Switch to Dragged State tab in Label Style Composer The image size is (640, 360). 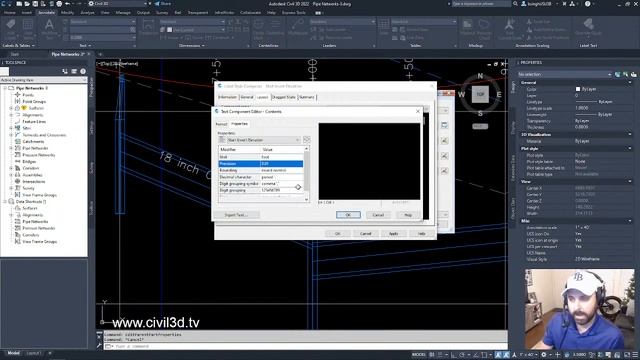[x=284, y=97]
